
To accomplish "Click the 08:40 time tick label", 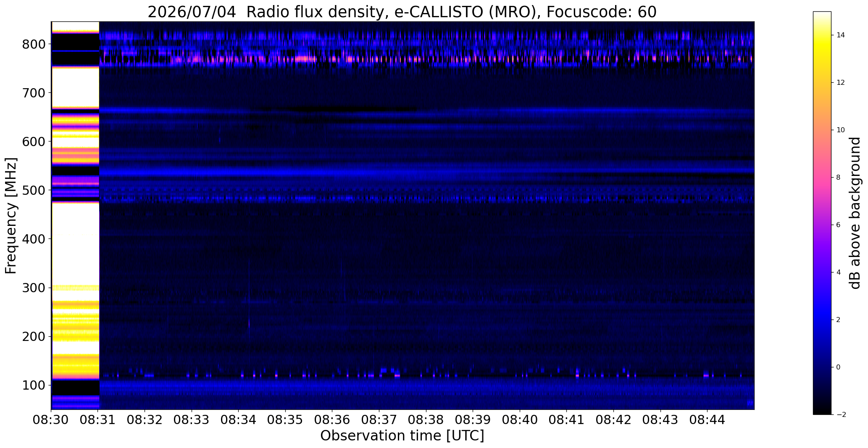I will point(520,419).
